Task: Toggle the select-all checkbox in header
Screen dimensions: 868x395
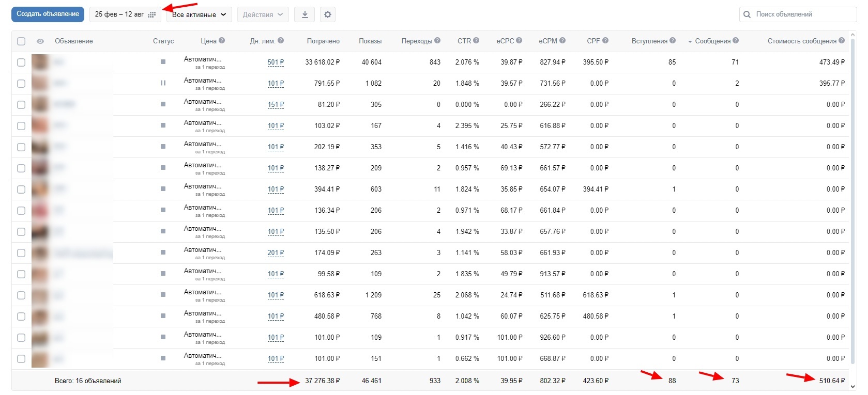Action: pos(21,41)
